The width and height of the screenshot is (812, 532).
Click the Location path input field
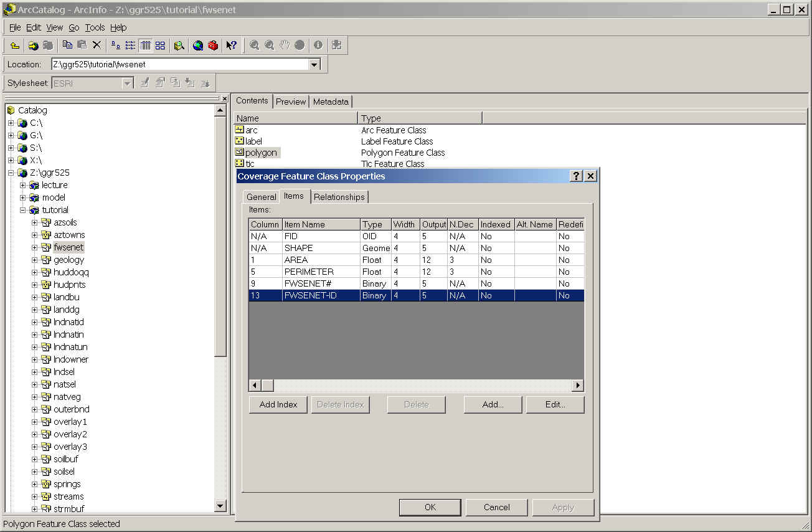pos(180,64)
